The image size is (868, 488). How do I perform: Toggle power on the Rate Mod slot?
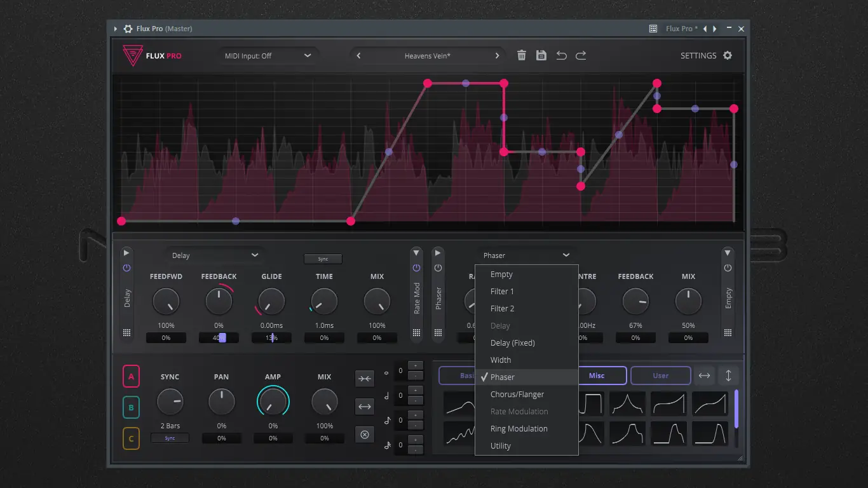[x=416, y=268]
